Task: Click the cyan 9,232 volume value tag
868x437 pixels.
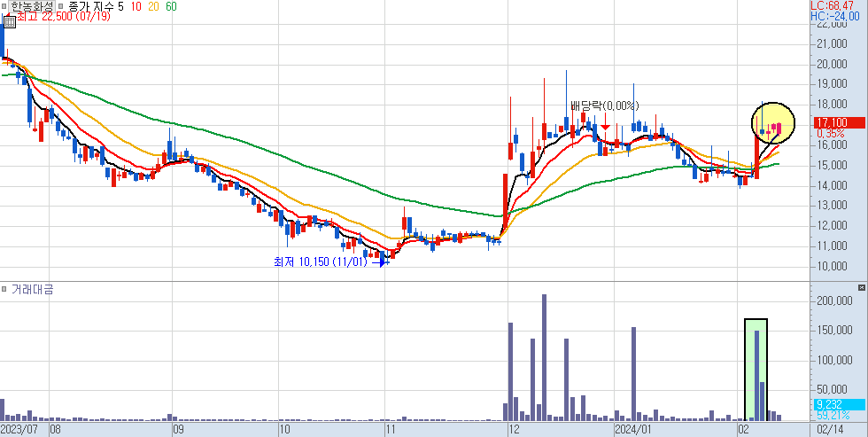Action: [x=839, y=405]
